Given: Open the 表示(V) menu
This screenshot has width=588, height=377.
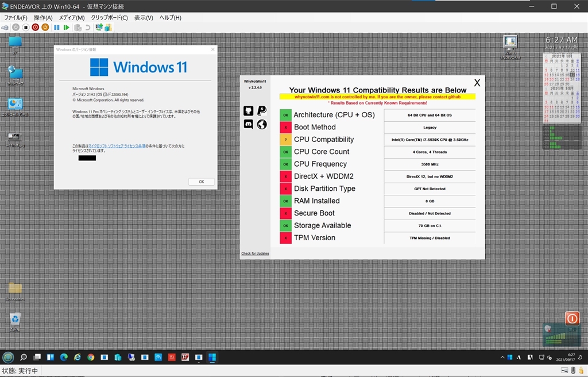Looking at the screenshot, I should pyautogui.click(x=144, y=18).
